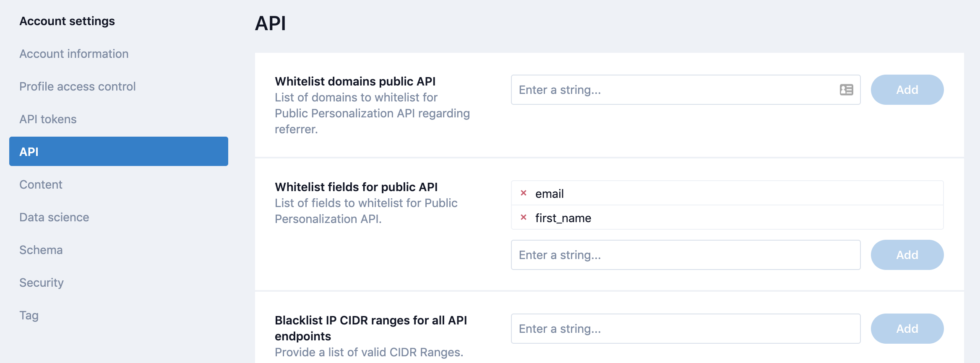Viewport: 980px width, 363px height.
Task: Go to Profile access control
Action: point(78,87)
